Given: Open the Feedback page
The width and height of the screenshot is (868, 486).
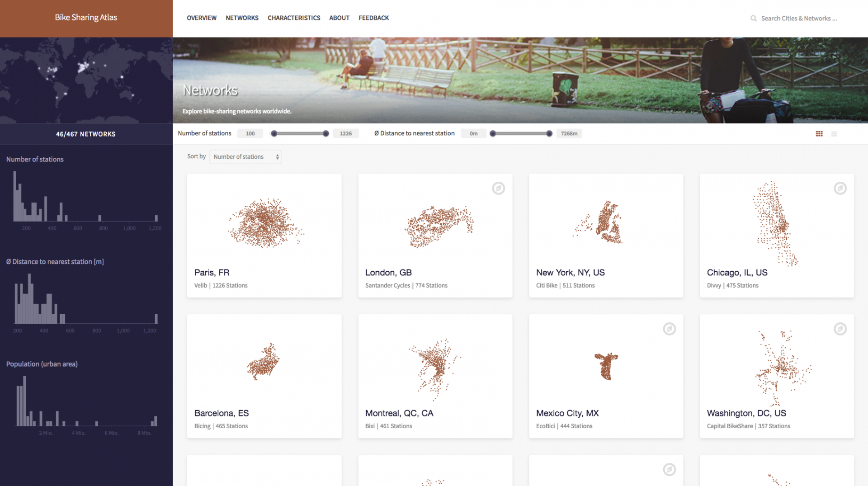Looking at the screenshot, I should (x=374, y=18).
